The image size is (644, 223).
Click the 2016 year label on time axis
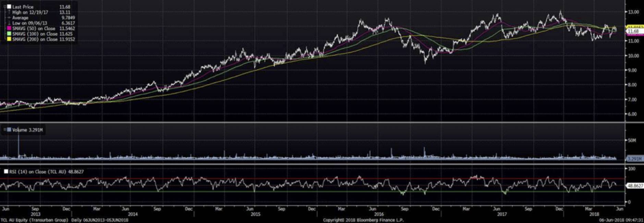click(x=379, y=214)
